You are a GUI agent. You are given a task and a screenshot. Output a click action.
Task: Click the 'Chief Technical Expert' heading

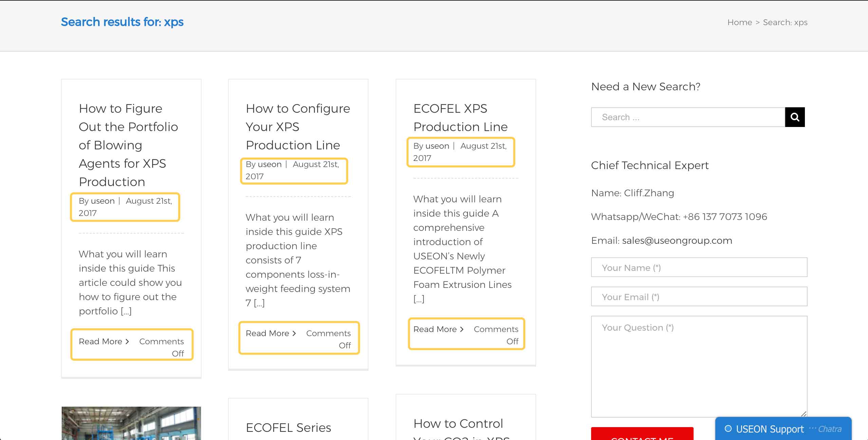pos(650,165)
